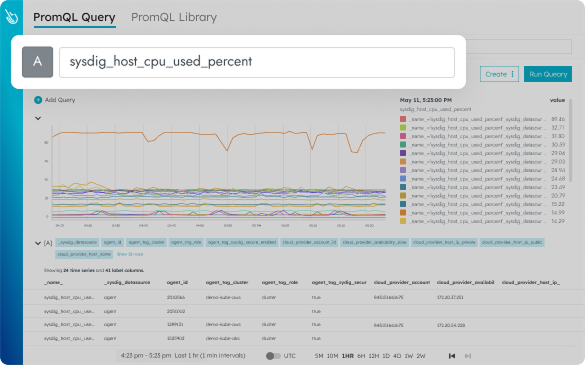Click the 'value' legend column header
Viewport: 585px width, 365px height.
coord(557,100)
